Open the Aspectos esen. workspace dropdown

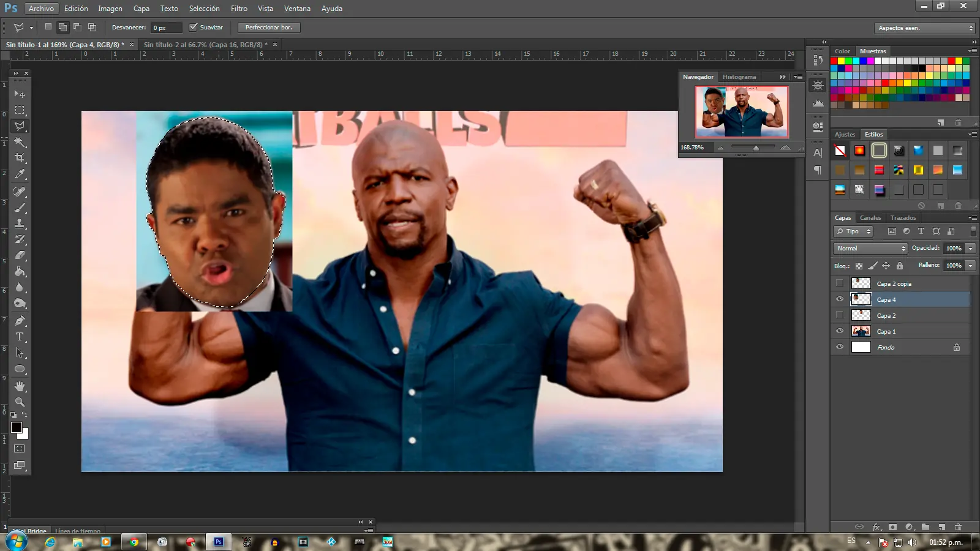click(925, 28)
